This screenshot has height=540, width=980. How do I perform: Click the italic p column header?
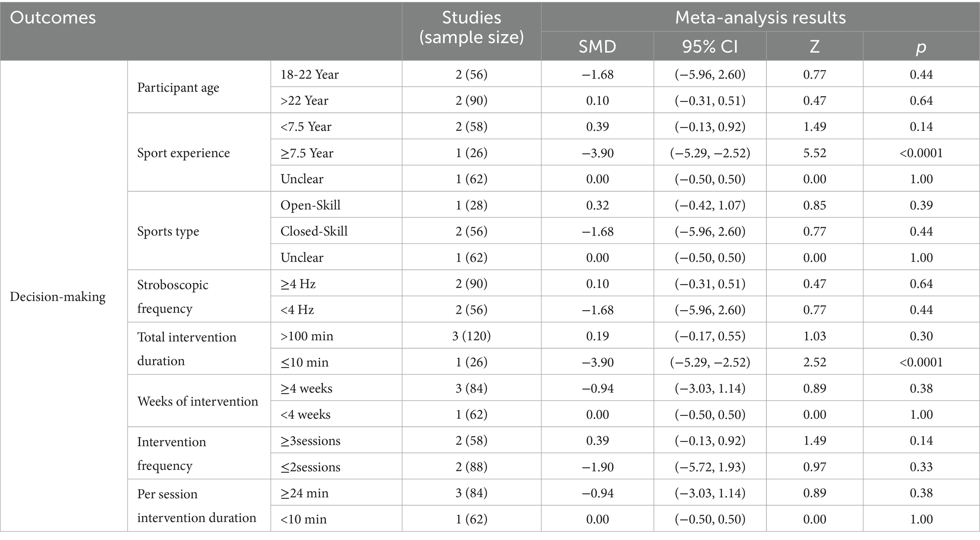pos(921,46)
